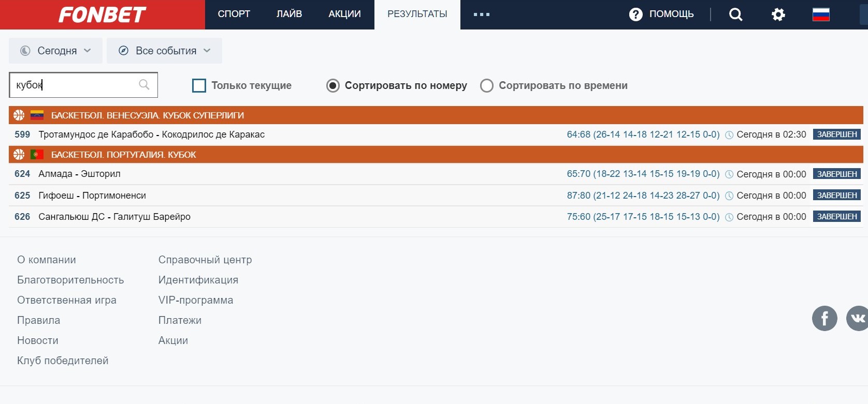Open 'Справочный центр' footer link
868x404 pixels.
205,260
